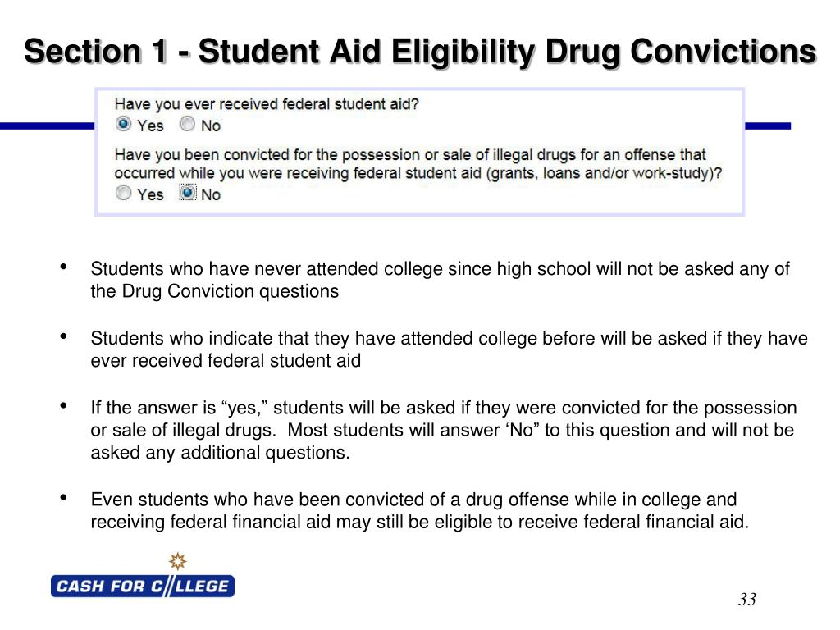Click the bullet dot before 'Students who indicate'

(64, 336)
